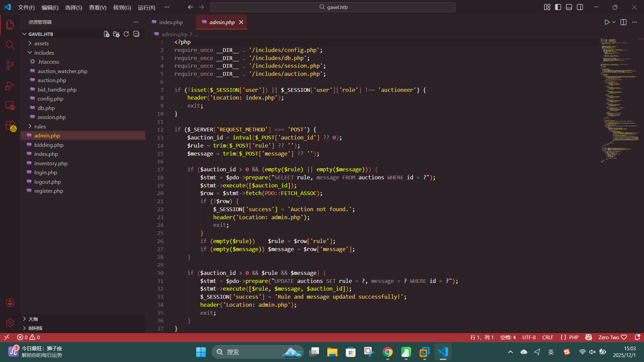Click UTF-8 encoding in status bar
644x362 pixels.
[x=529, y=337]
